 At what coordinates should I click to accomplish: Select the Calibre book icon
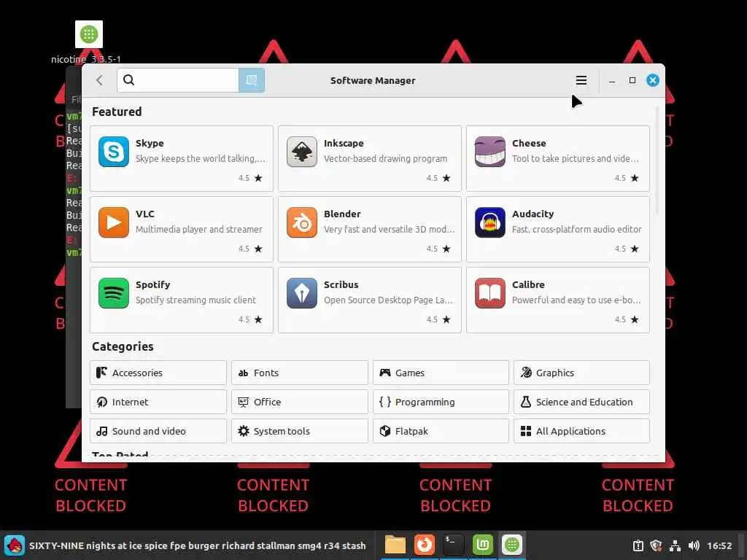click(x=489, y=293)
